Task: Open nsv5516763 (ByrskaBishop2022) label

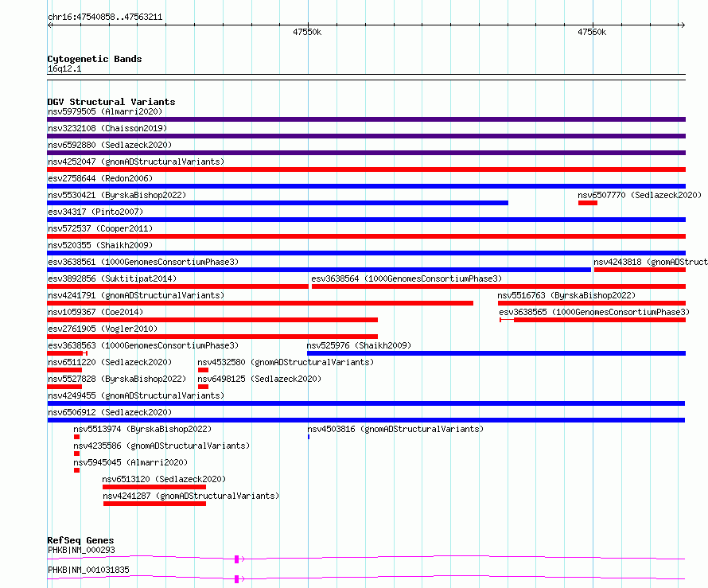Action: coord(566,295)
